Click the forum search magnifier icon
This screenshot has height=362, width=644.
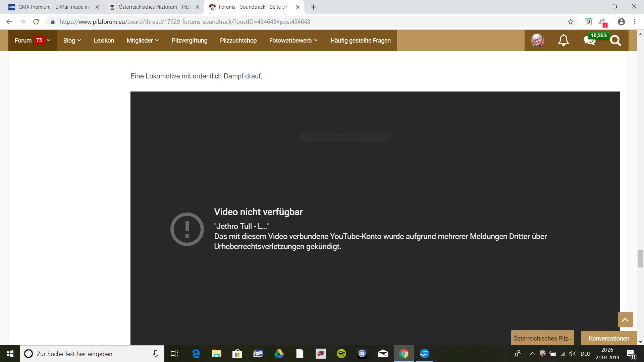615,41
